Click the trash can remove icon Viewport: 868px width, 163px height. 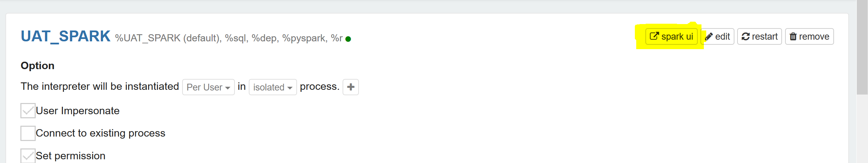[793, 37]
